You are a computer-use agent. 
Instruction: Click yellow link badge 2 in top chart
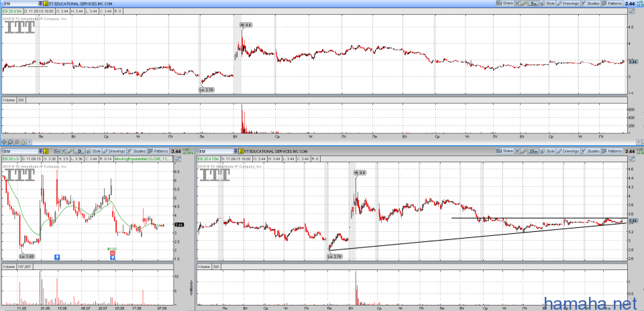[46, 3]
